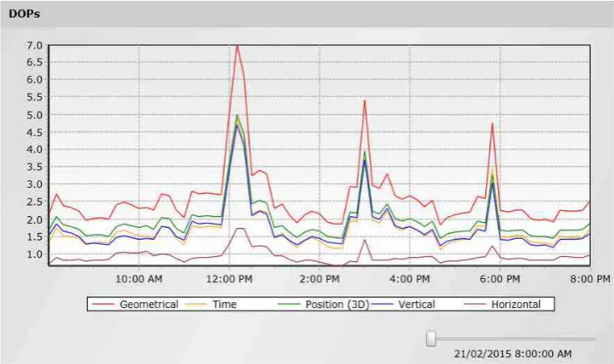
Task: Click the 1.0 y-axis label
Action: click(x=34, y=255)
